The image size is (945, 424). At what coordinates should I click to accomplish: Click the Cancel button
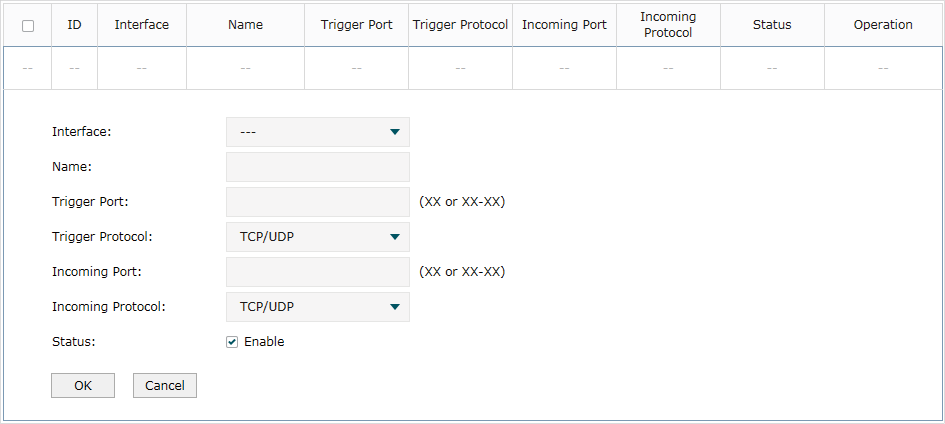(x=165, y=385)
